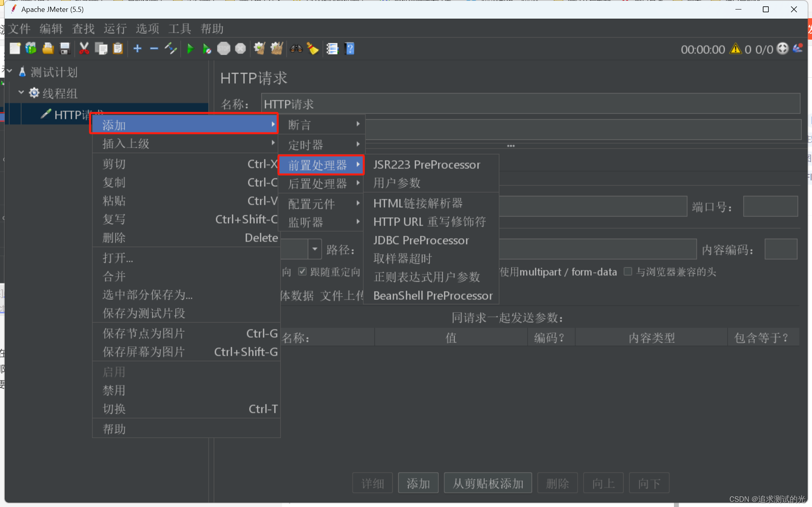Viewport: 812px width, 507px height.
Task: Select 线程组 in the tree
Action: (x=60, y=93)
